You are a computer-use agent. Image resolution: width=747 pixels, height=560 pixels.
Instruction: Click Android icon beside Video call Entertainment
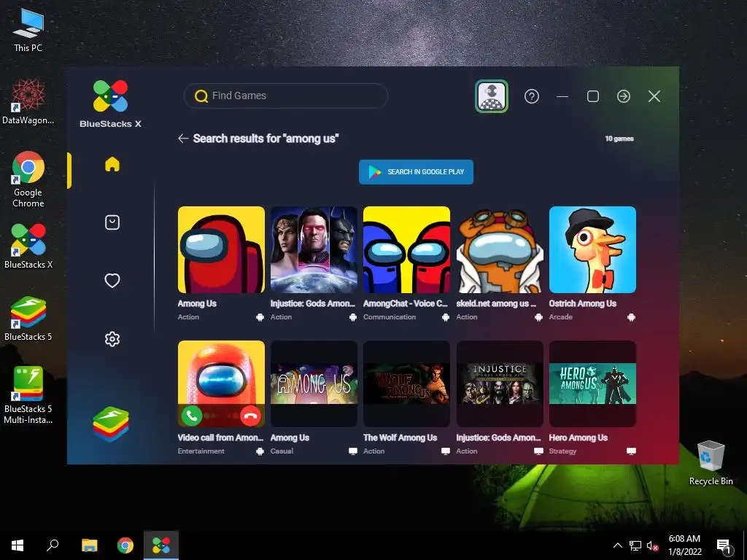260,451
